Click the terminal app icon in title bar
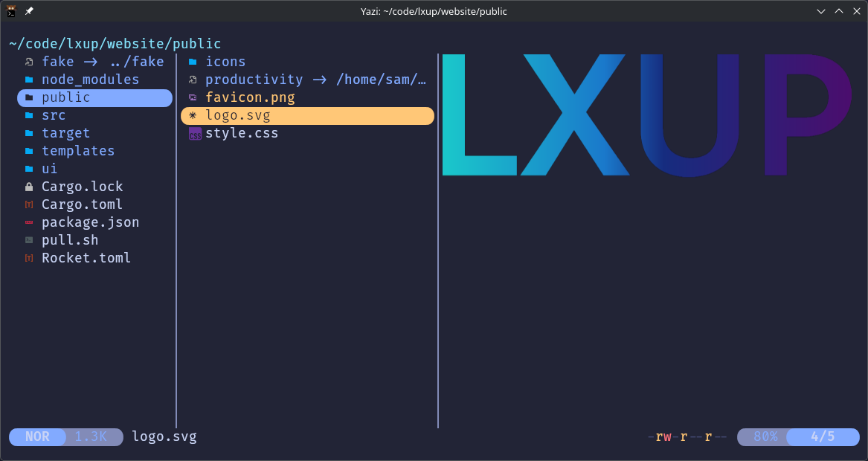The height and width of the screenshot is (461, 868). point(12,11)
